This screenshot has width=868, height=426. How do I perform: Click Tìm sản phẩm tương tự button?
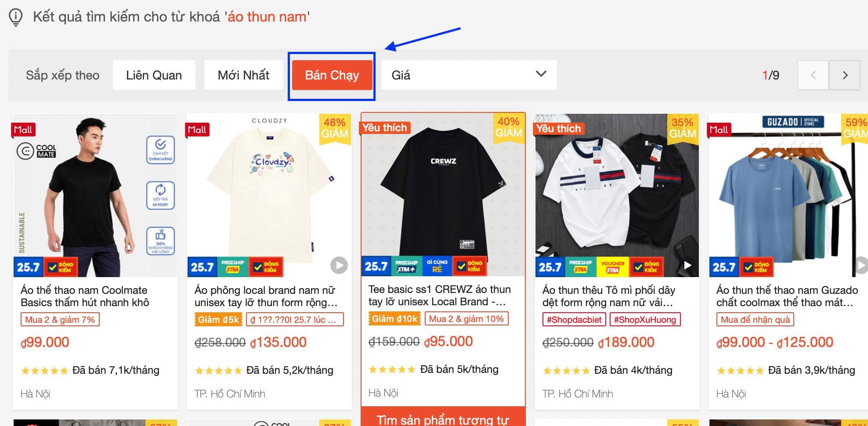(x=443, y=416)
